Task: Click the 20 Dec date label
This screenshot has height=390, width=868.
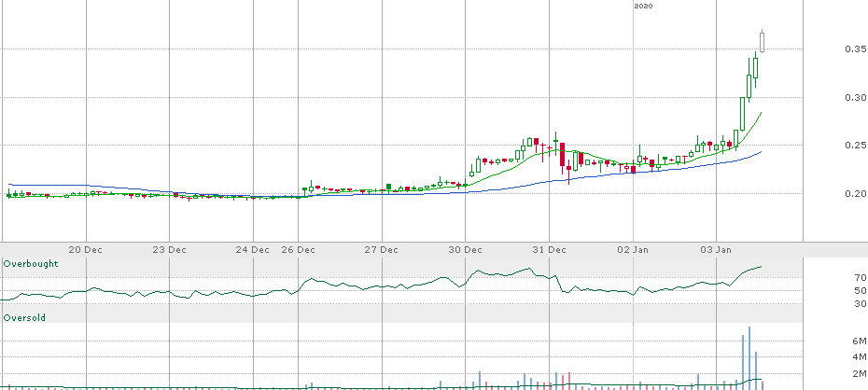Action: 87,249
